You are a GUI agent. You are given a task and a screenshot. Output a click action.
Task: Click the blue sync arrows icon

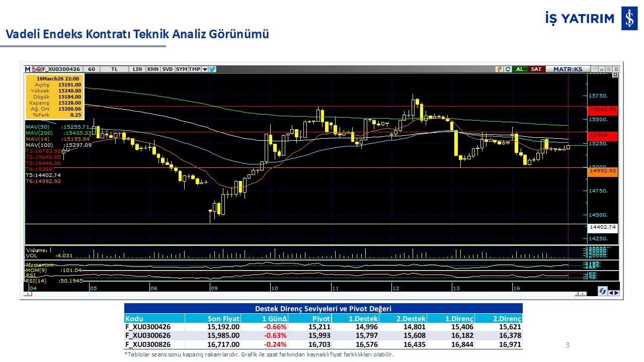pyautogui.click(x=602, y=291)
